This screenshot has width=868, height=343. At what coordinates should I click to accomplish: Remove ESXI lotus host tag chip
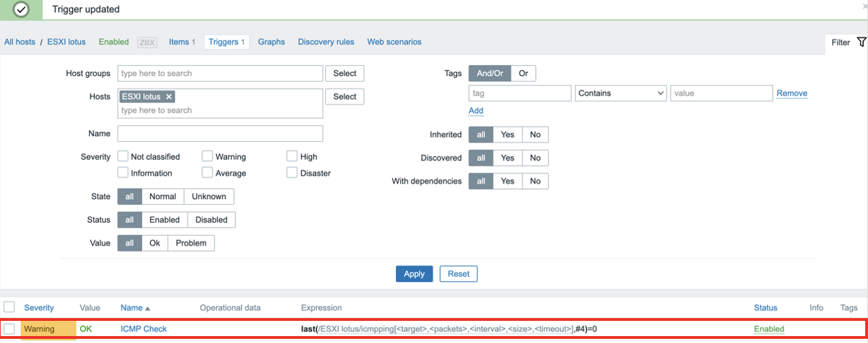pyautogui.click(x=169, y=97)
